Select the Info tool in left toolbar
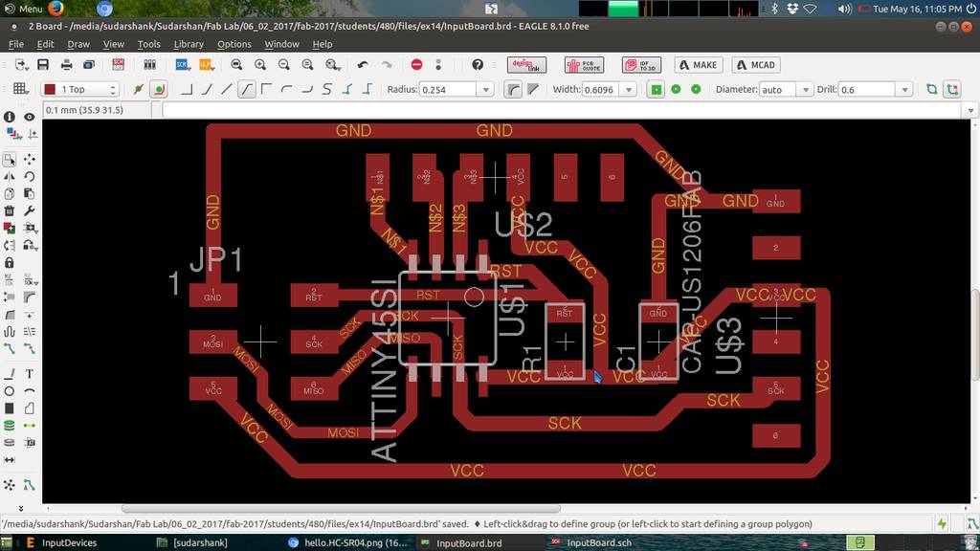Screen dimensions: 980x551 coord(10,117)
